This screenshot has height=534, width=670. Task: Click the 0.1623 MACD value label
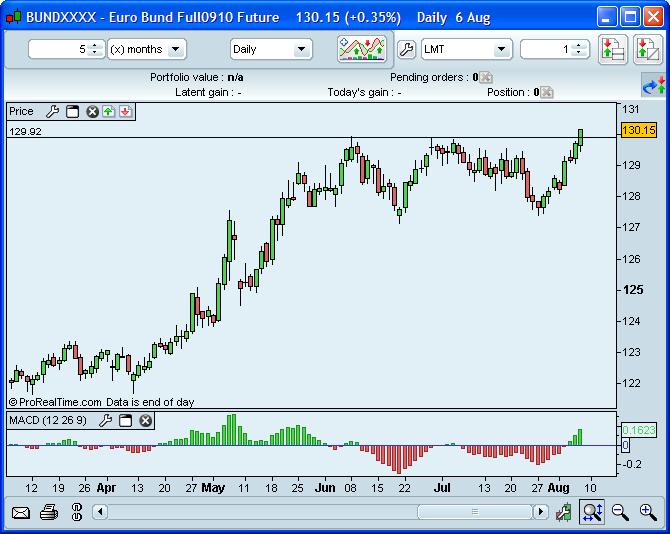point(638,430)
